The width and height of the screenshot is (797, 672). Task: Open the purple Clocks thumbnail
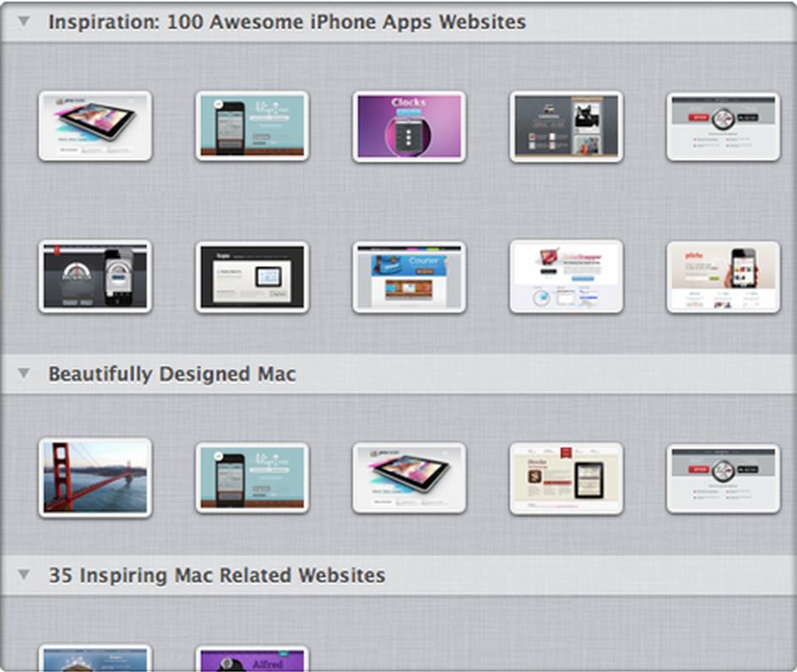pos(409,127)
